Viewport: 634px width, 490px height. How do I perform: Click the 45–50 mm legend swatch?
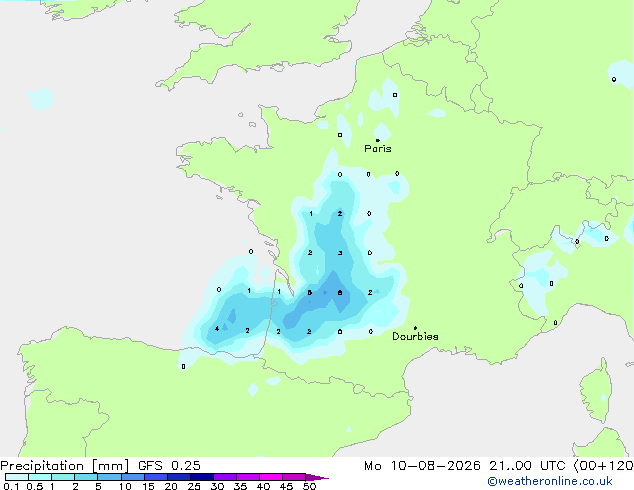(x=294, y=477)
